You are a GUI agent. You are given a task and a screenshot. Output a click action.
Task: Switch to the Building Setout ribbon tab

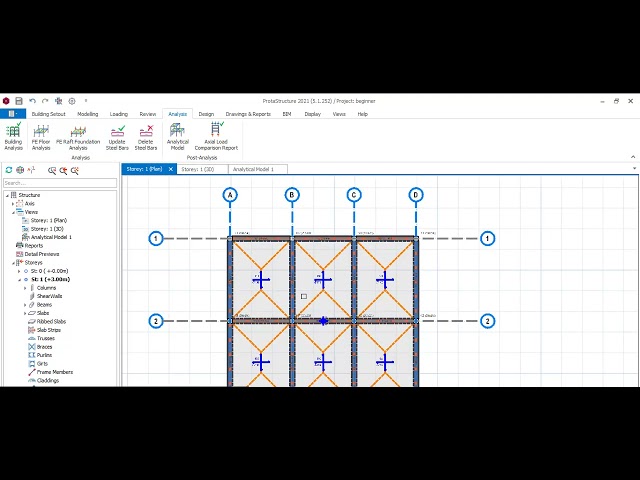[x=49, y=114]
